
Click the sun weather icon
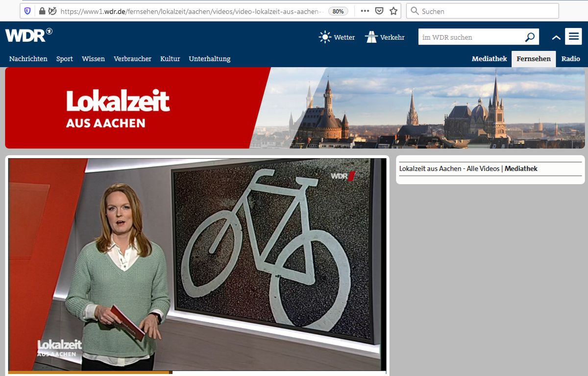coord(325,37)
